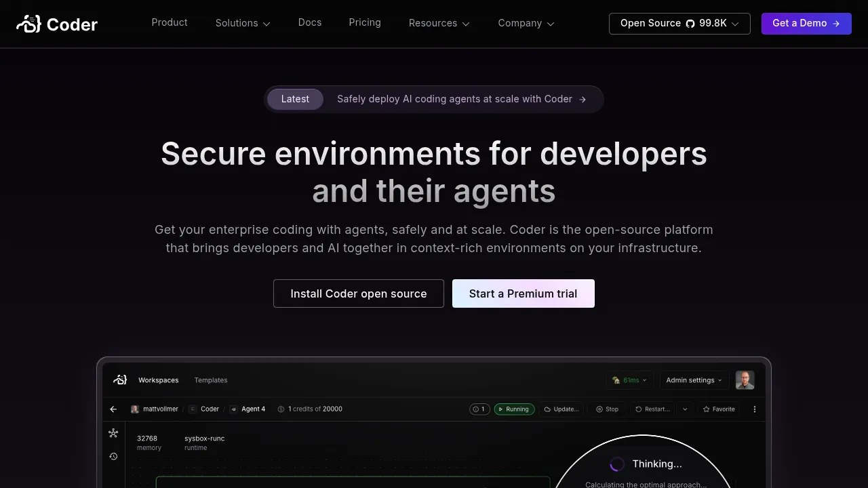Open the three-dot more options menu
Viewport: 868px width, 488px height.
[x=755, y=409]
